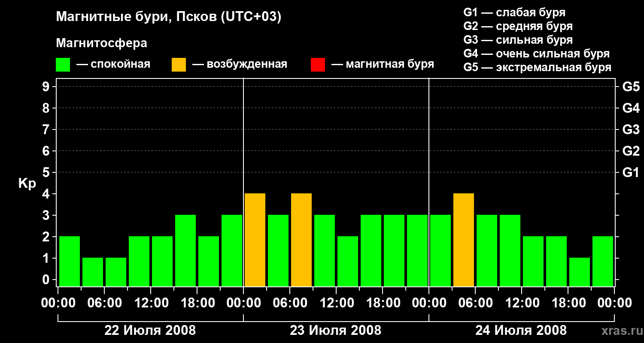Image resolution: width=644 pixels, height=343 pixels.
Task: Click the '— магнитная буря' legend label
Action: click(383, 64)
